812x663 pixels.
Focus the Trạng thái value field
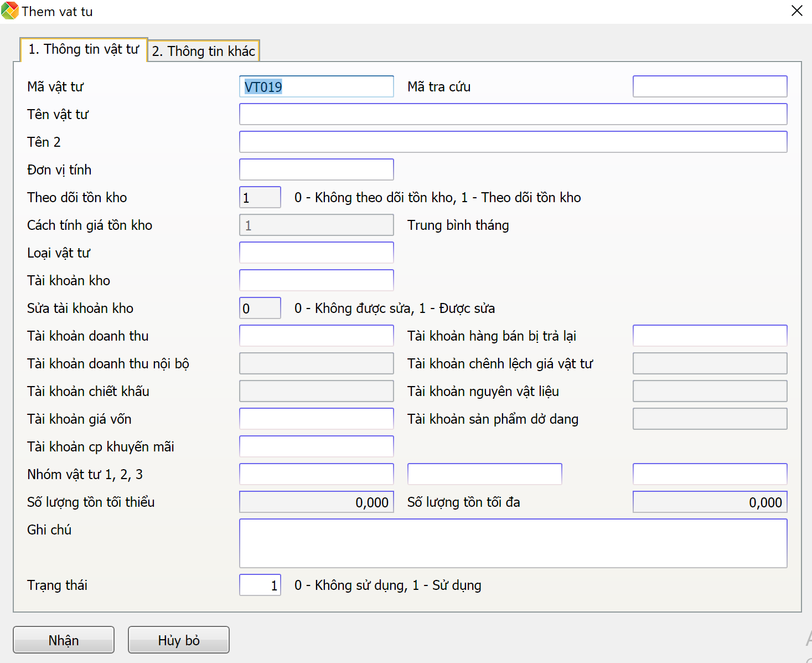[260, 585]
